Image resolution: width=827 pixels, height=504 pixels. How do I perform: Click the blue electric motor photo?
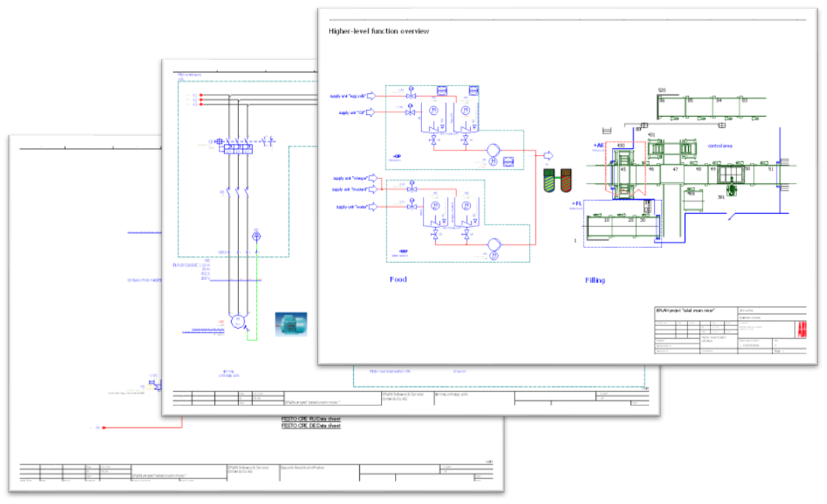pyautogui.click(x=291, y=323)
